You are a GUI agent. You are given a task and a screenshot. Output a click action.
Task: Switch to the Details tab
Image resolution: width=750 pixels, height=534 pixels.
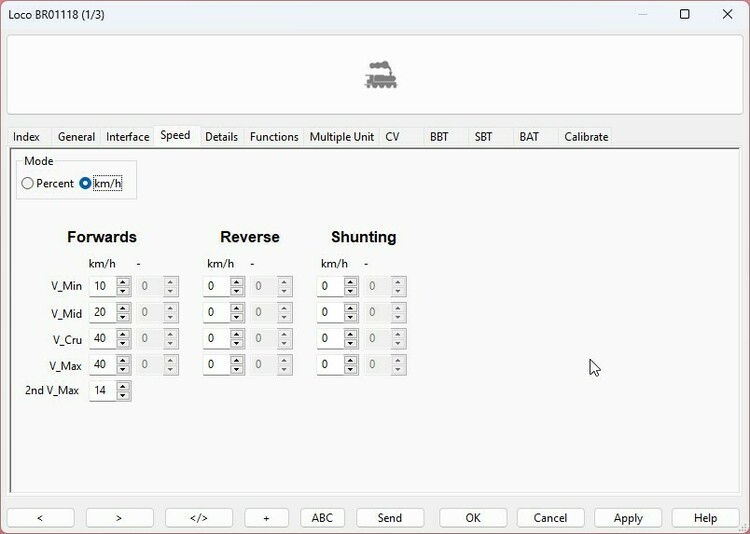(221, 137)
